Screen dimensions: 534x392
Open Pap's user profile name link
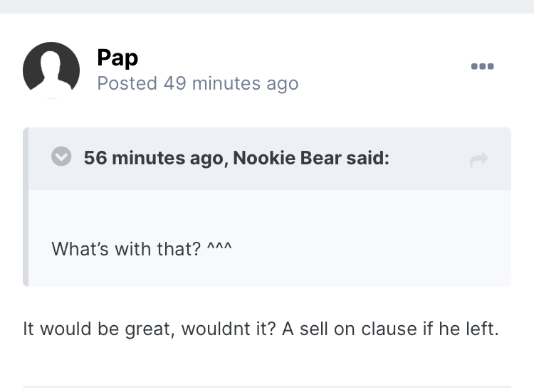click(x=117, y=58)
